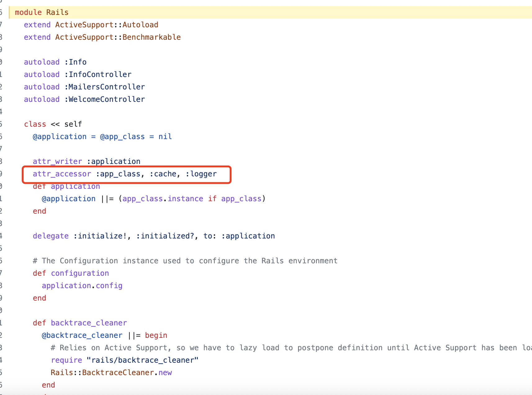Click the 'module Rails' highlighted line
Viewport: 532px width, 395px height.
click(270, 12)
